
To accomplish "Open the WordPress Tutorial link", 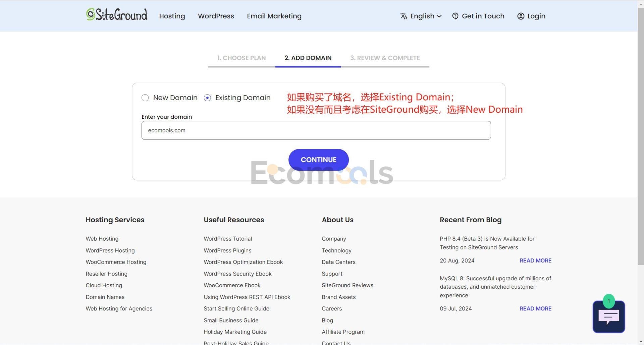I will [228, 239].
